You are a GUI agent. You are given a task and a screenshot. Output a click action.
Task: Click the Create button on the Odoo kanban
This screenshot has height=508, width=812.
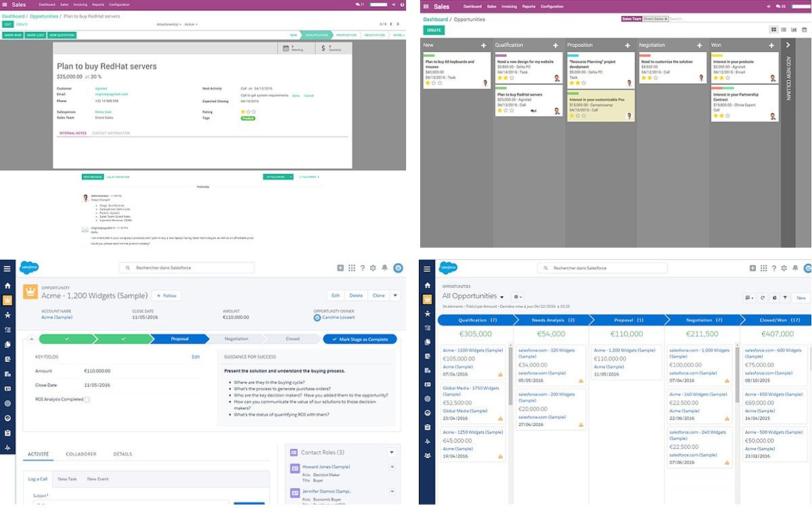(x=434, y=30)
